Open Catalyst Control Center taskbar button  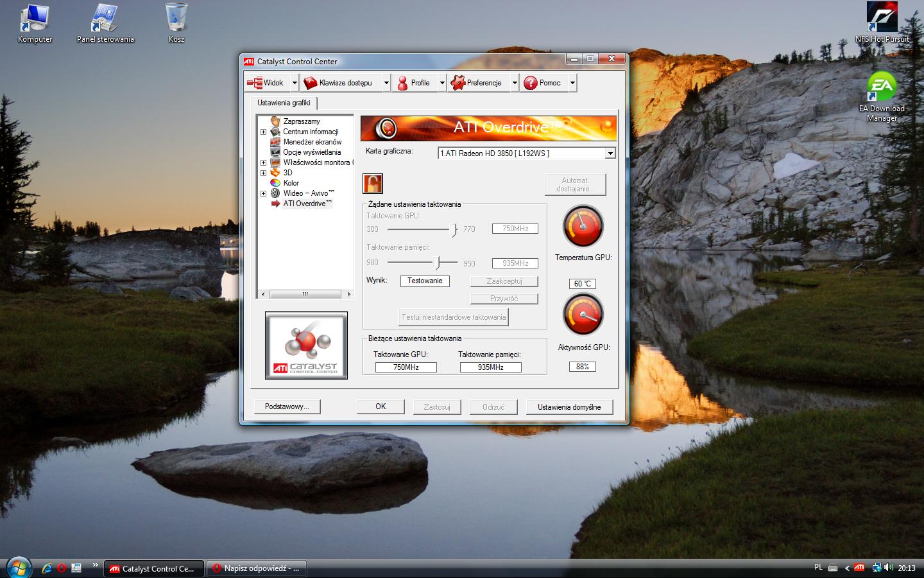pyautogui.click(x=153, y=568)
